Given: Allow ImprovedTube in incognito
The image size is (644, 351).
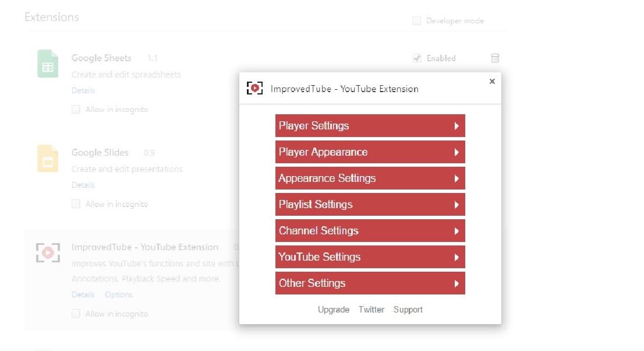Looking at the screenshot, I should pos(76,313).
